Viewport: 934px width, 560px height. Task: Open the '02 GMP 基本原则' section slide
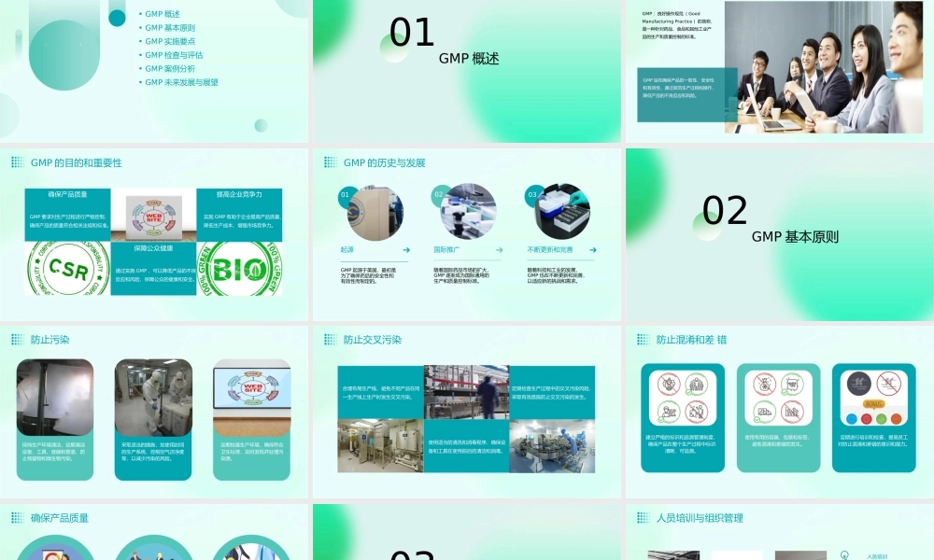point(780,234)
